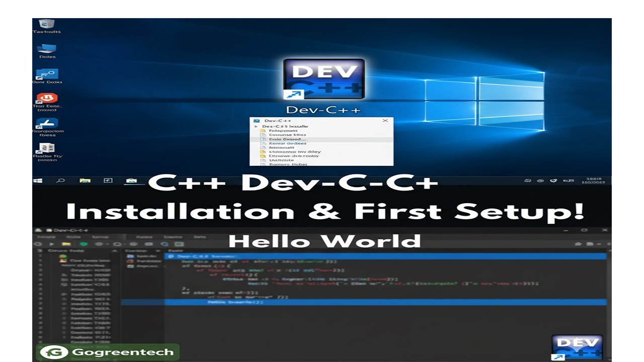Open the dropdown arrow on the middle IDE panel header

point(158,250)
